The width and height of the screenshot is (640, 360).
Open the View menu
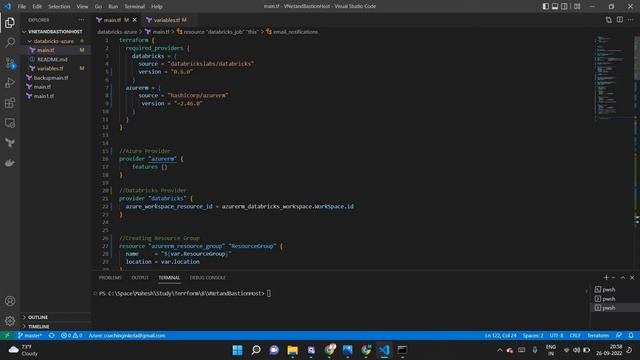82,6
